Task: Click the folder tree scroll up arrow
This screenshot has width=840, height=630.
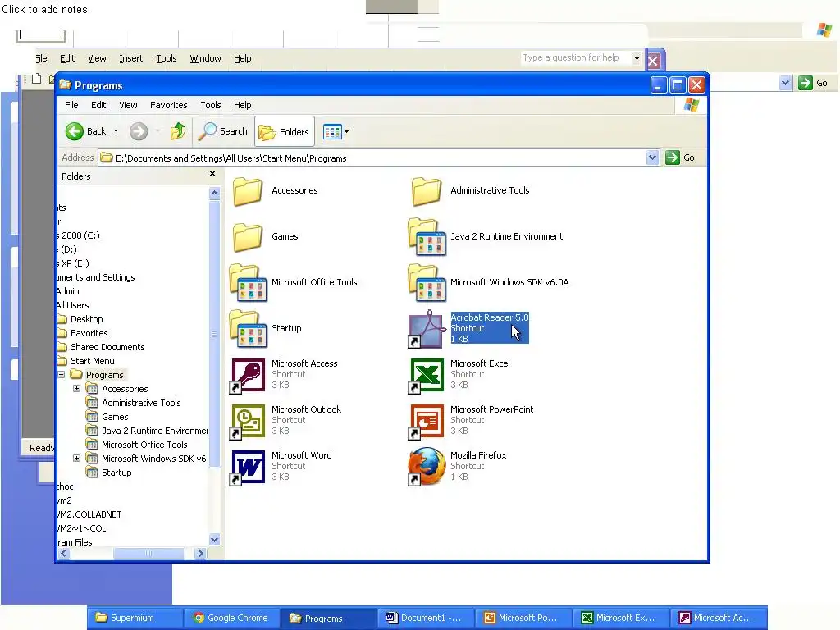Action: pyautogui.click(x=214, y=194)
